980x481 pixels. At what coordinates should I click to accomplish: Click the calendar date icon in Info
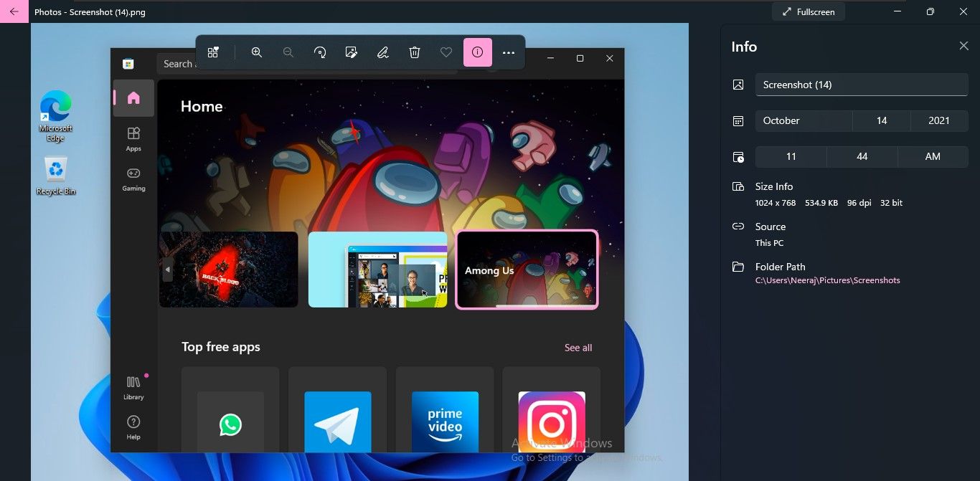pos(738,121)
